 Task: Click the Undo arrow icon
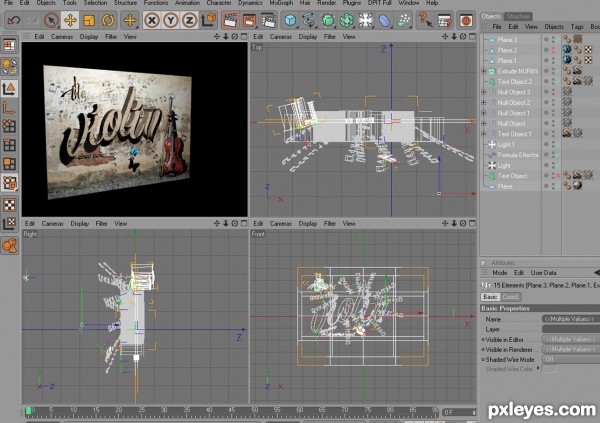click(14, 20)
